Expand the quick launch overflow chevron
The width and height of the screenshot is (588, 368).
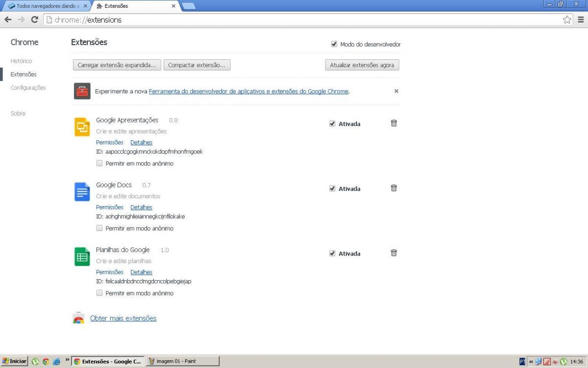coord(67,360)
